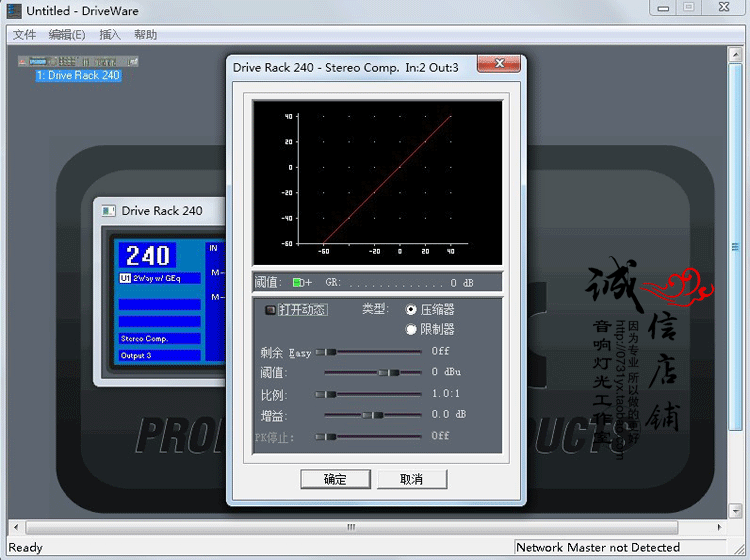Click the 剩余 Easy slider handle

[326, 352]
